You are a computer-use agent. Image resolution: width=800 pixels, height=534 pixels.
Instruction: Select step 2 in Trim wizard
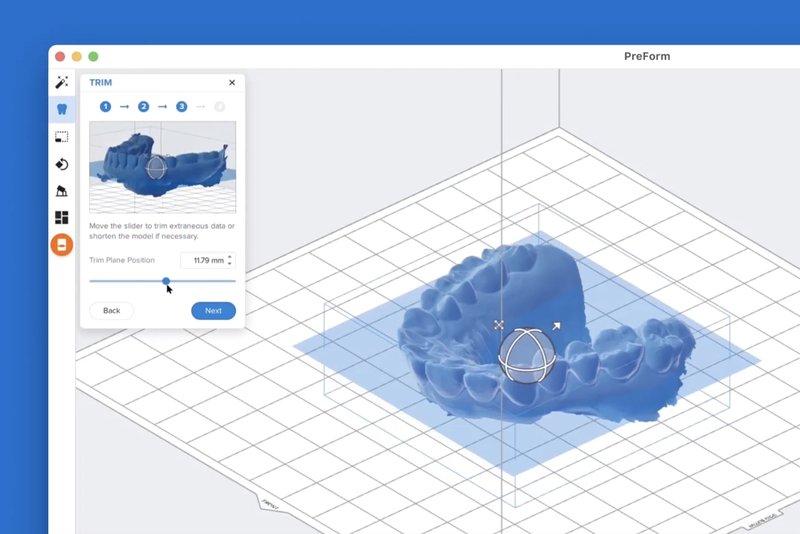pos(143,106)
